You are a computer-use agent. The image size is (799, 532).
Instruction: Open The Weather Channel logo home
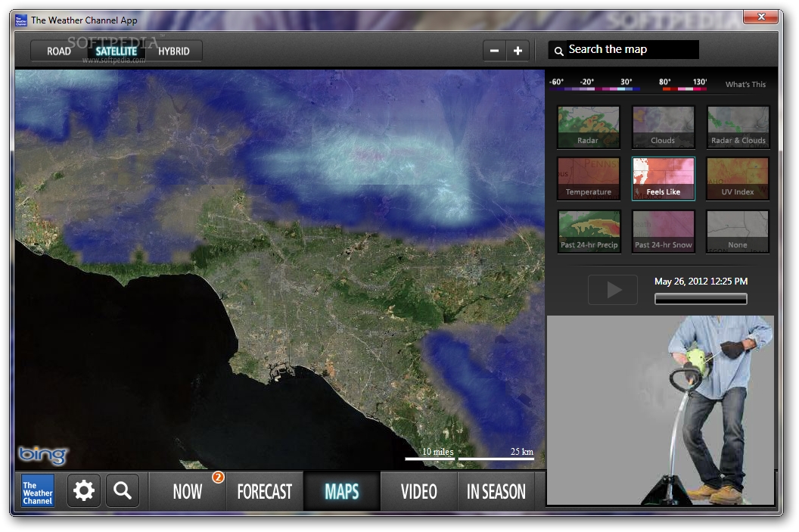click(x=38, y=491)
